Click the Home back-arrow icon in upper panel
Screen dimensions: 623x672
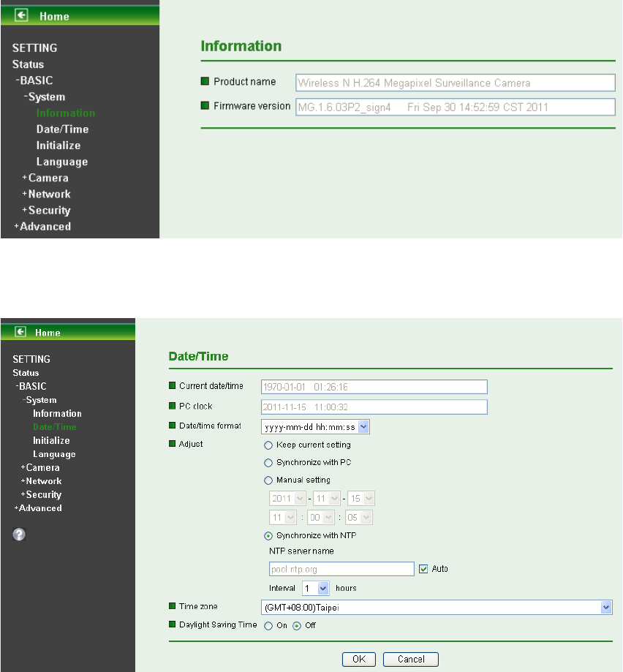21,15
